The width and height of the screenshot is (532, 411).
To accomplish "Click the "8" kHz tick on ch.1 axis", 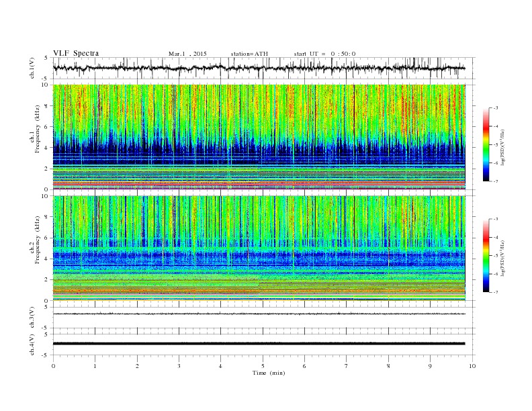I will click(x=47, y=106).
